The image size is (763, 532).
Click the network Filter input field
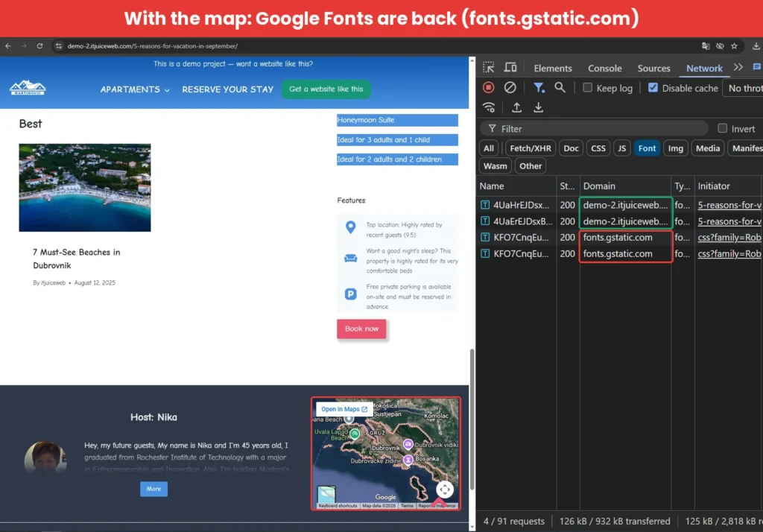click(594, 128)
